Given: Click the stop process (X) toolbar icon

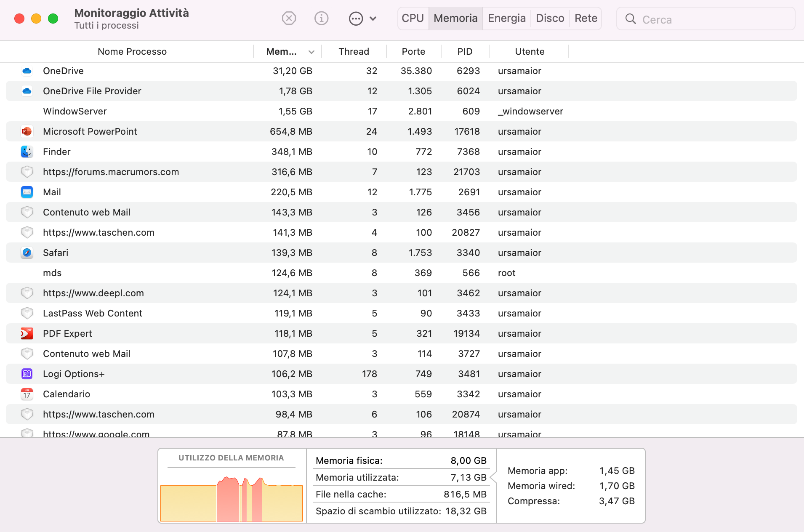Looking at the screenshot, I should tap(289, 19).
